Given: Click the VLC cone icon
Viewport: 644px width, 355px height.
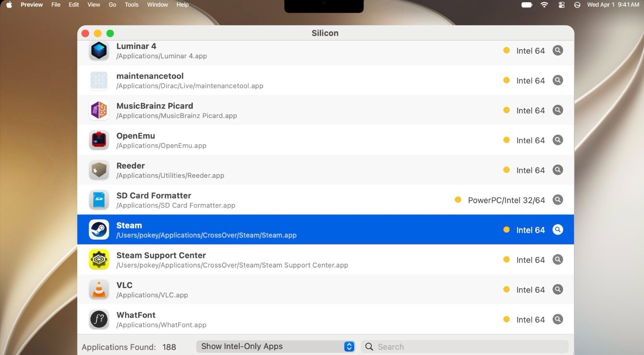Looking at the screenshot, I should point(99,289).
